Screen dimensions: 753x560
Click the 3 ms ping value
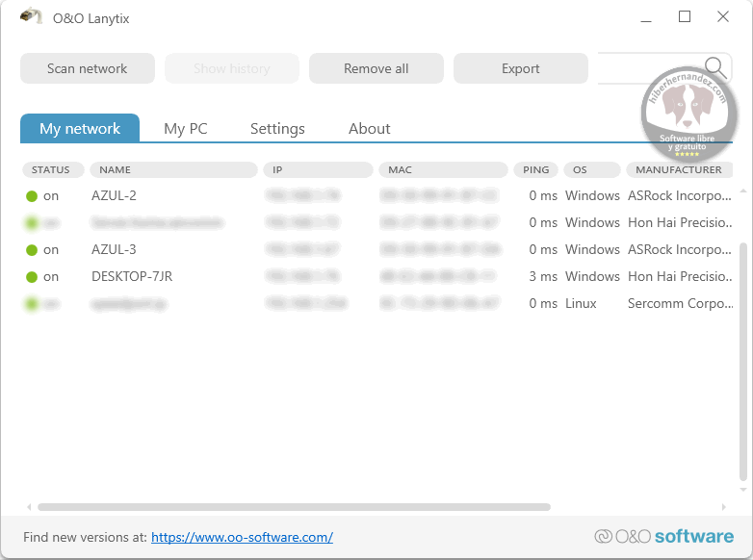coord(543,276)
